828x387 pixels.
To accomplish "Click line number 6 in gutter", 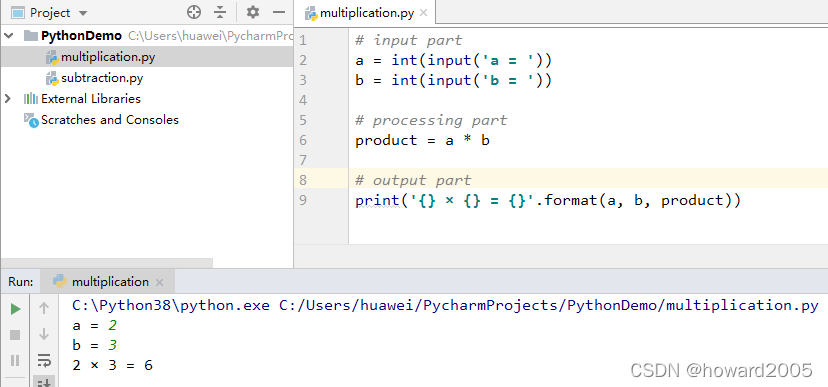I will (303, 140).
